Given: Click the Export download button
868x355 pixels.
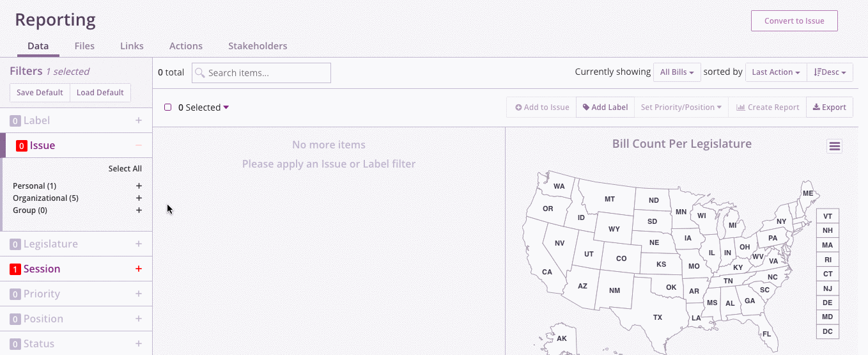Looking at the screenshot, I should tap(829, 107).
